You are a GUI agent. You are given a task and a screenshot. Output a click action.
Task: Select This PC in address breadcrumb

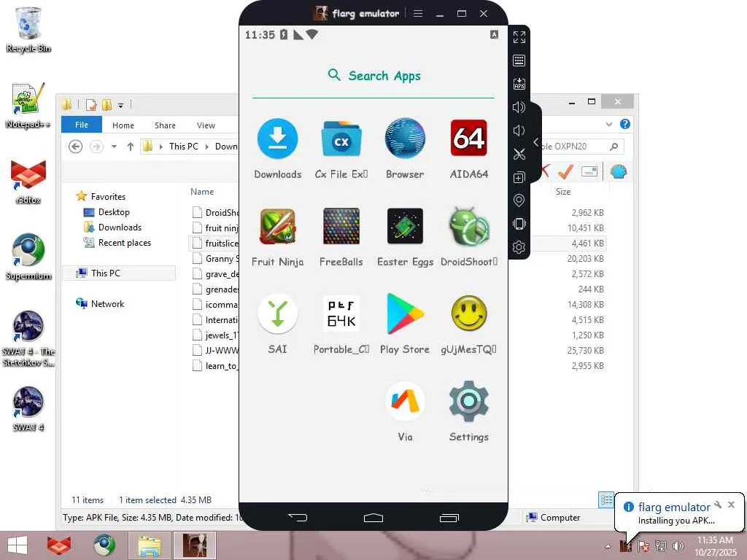click(x=183, y=146)
